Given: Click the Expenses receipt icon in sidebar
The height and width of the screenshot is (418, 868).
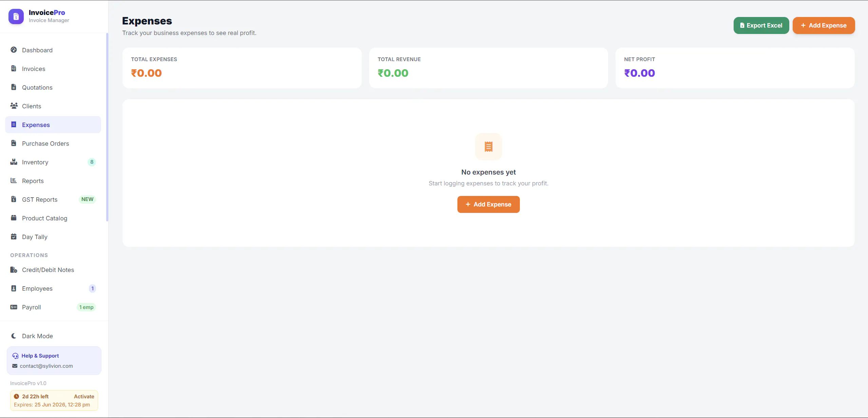Looking at the screenshot, I should click(14, 124).
